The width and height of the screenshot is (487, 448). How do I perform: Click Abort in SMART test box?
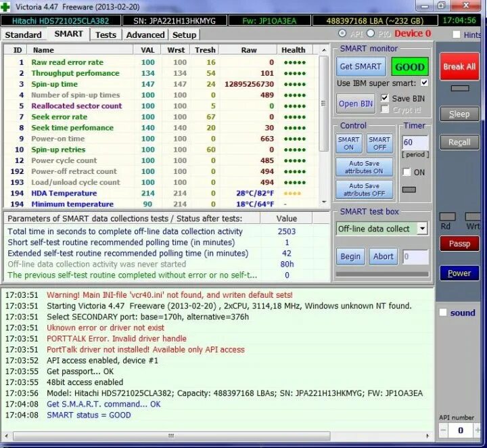coord(384,256)
